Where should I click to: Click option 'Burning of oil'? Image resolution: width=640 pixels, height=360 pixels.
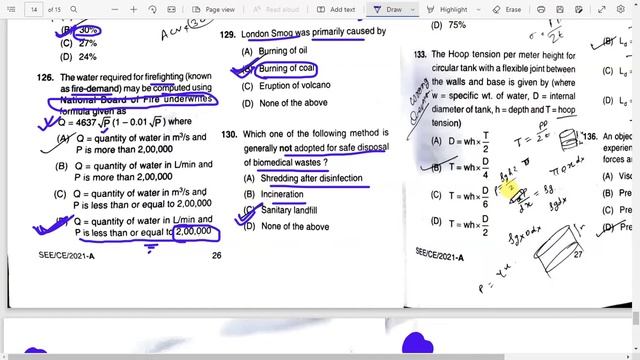283,51
